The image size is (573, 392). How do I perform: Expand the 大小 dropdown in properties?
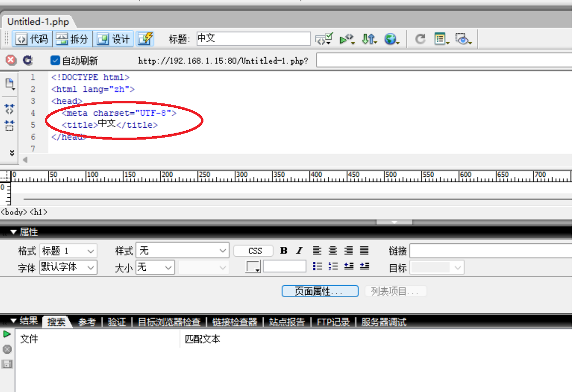coord(155,267)
